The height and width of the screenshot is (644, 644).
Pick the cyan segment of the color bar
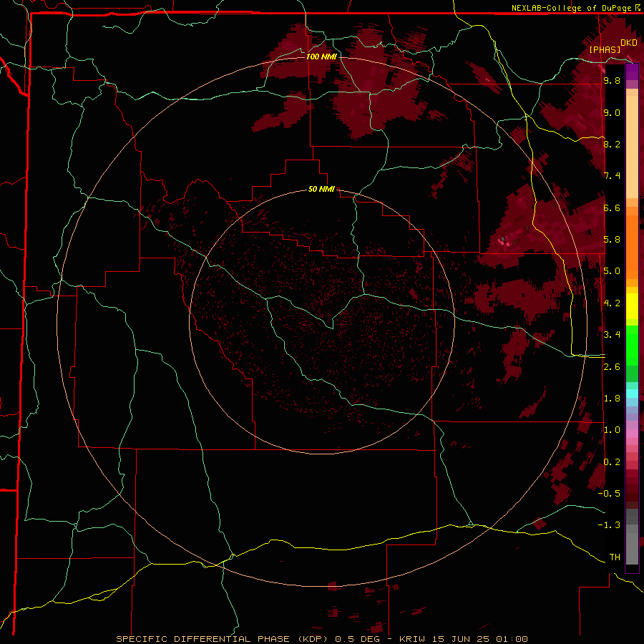(x=632, y=394)
